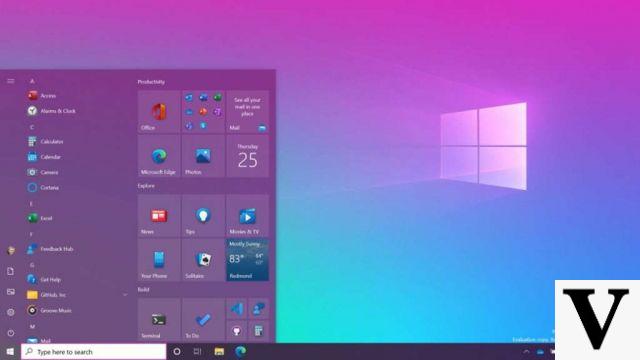Launch the Terminal tile
The image size is (640, 360).
(159, 320)
